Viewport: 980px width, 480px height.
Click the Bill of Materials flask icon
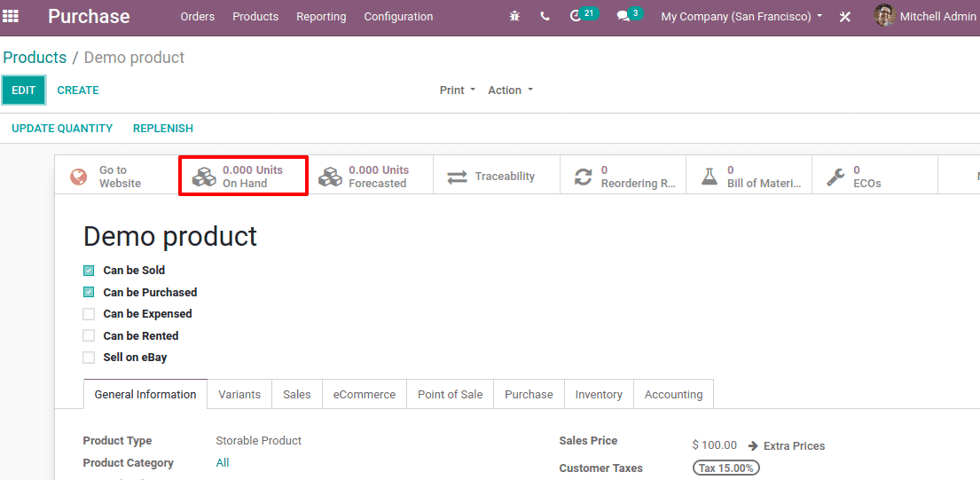coord(710,177)
